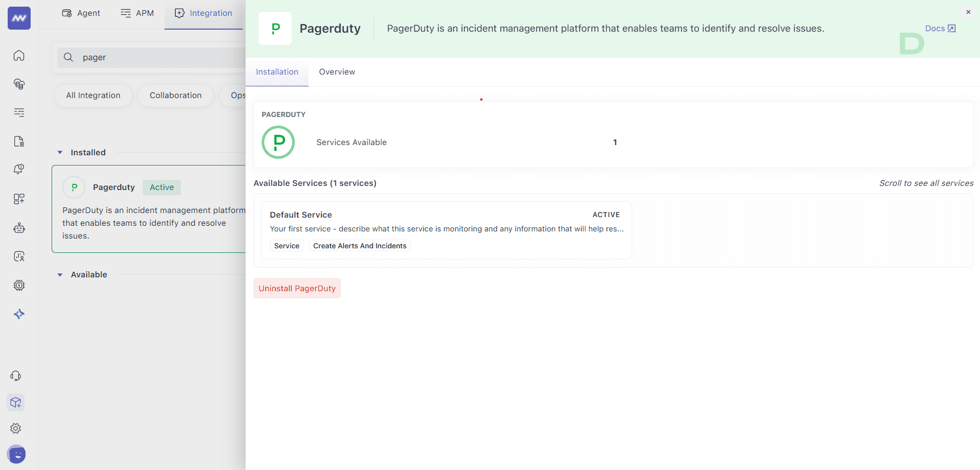Open the integrations cube icon in sidebar
The width and height of the screenshot is (980, 470).
(16, 403)
